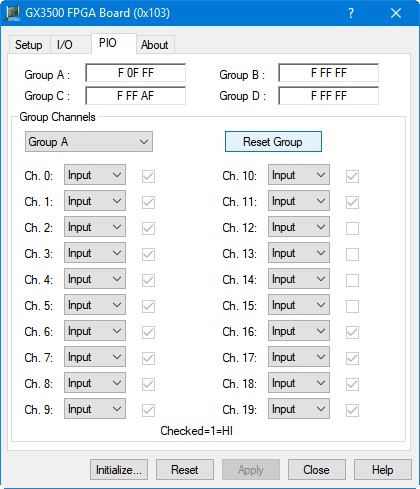Toggle the Ch. 11 state checkbox

[x=352, y=202]
